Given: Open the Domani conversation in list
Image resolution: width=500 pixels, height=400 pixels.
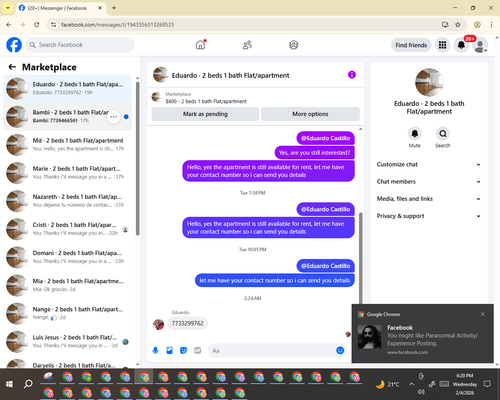Looking at the screenshot, I should [x=68, y=257].
